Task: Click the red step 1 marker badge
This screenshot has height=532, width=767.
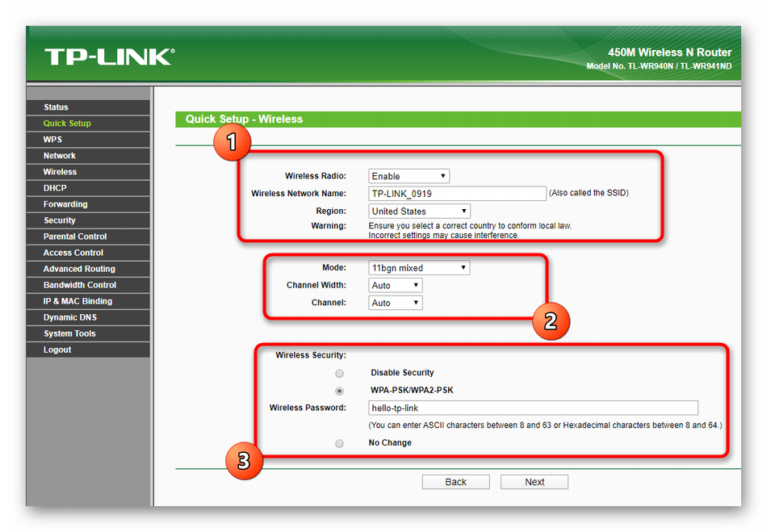Action: pyautogui.click(x=232, y=143)
